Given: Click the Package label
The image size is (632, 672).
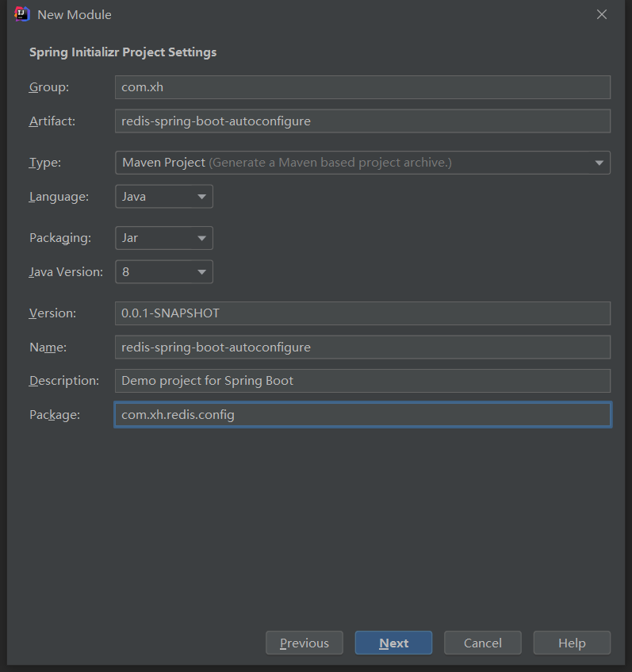Looking at the screenshot, I should (55, 415).
